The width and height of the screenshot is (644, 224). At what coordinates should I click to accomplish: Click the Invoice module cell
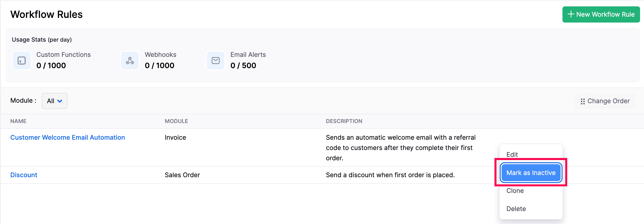tap(175, 137)
